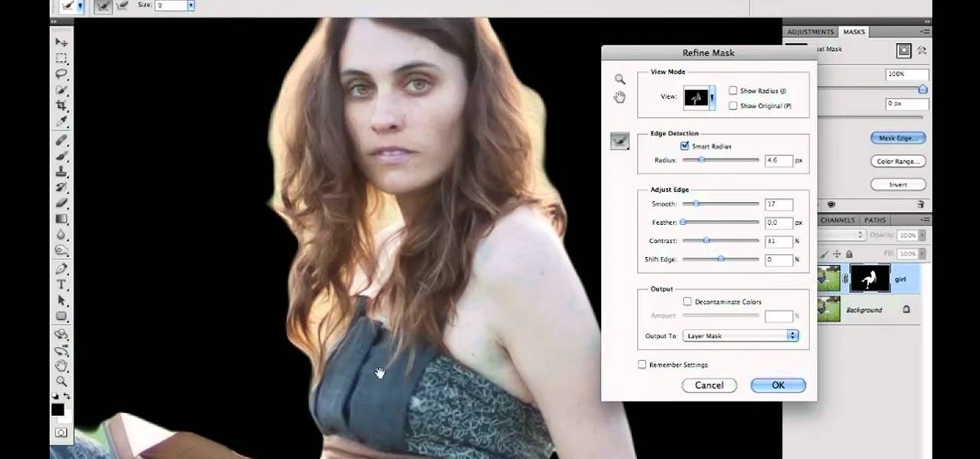Select the Rounded Rectangle shape tool

[x=61, y=316]
